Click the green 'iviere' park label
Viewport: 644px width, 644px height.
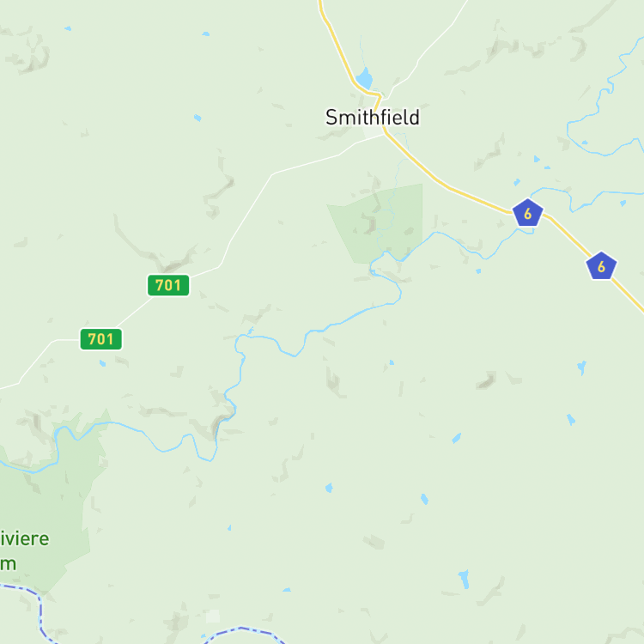click(x=25, y=539)
